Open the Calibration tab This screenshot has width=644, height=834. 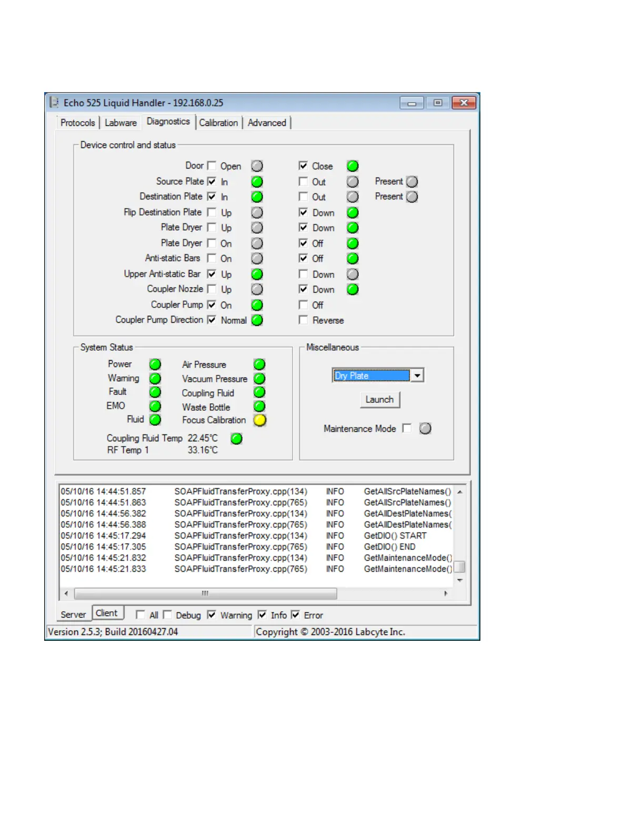pyautogui.click(x=218, y=123)
